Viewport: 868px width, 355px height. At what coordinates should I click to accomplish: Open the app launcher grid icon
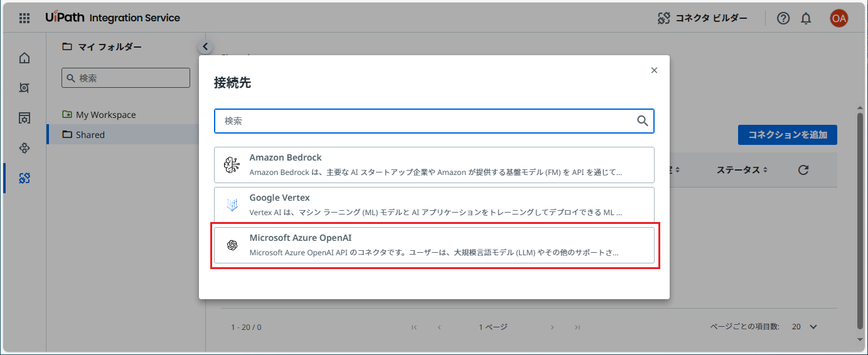(x=24, y=18)
